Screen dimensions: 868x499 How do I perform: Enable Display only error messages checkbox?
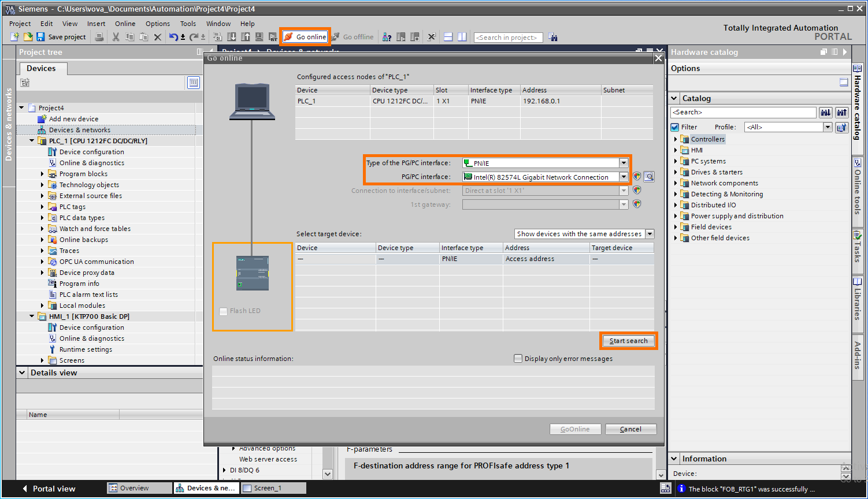pos(518,359)
